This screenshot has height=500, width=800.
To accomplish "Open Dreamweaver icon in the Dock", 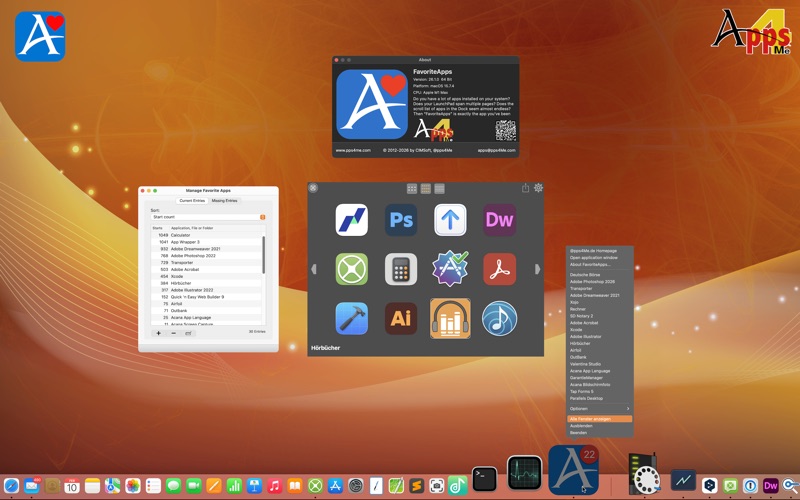I will 770,486.
